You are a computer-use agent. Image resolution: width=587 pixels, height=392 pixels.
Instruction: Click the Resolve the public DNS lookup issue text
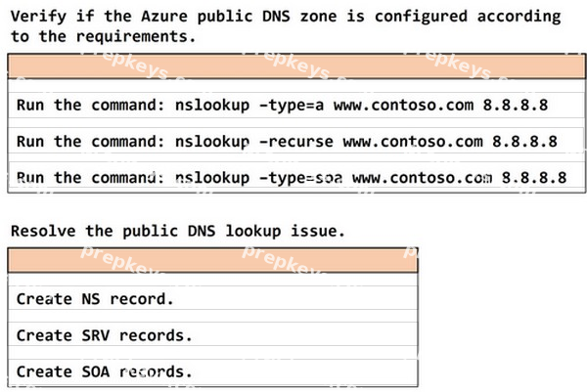pos(178,231)
